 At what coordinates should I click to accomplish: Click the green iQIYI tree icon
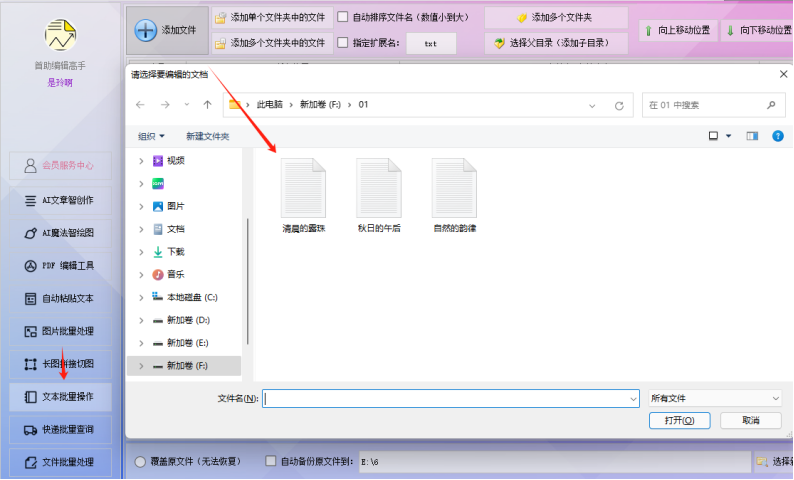click(x=158, y=184)
